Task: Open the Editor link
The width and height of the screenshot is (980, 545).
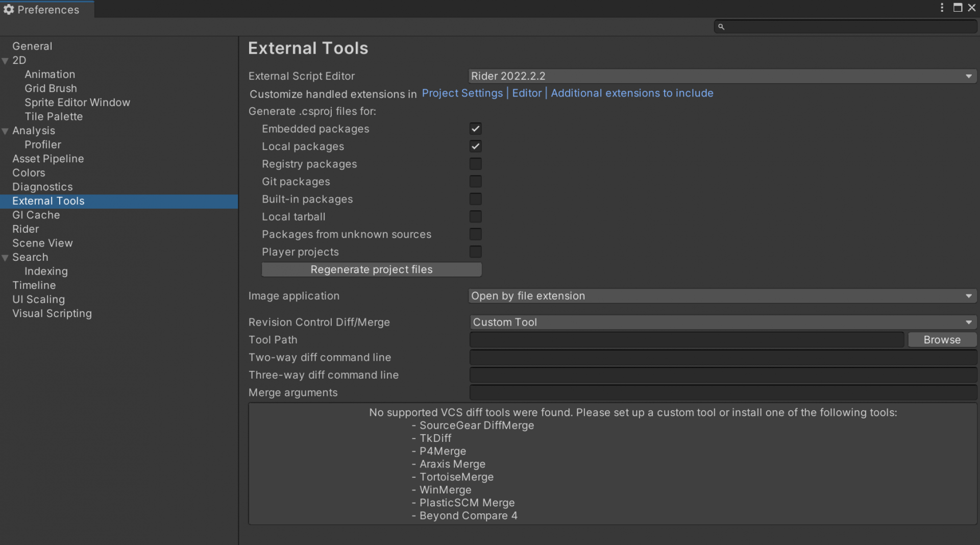Action: point(527,93)
